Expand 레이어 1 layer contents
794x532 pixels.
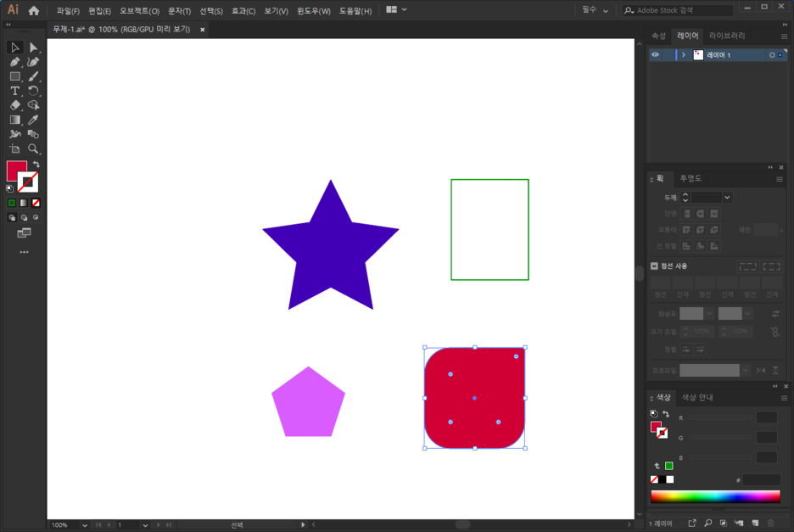point(684,54)
